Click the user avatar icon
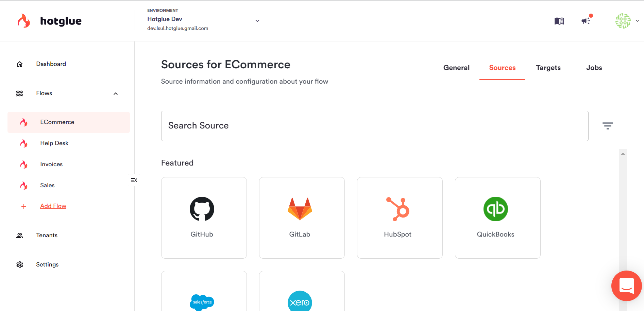Viewport: 644px width, 311px height. [x=623, y=21]
